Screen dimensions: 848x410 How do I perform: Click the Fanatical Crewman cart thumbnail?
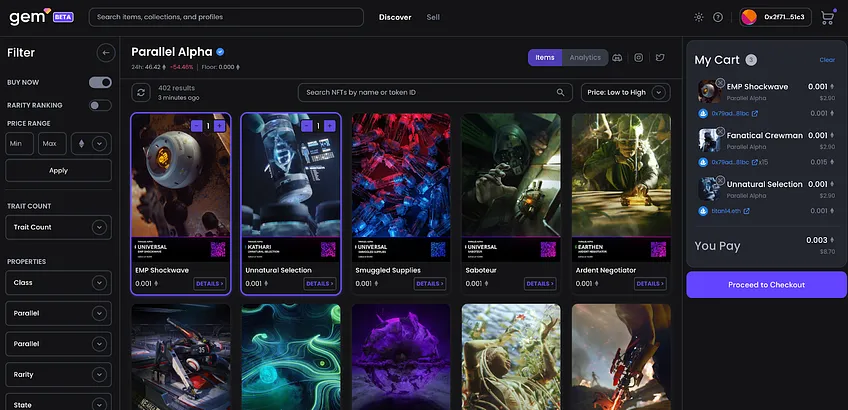click(708, 141)
